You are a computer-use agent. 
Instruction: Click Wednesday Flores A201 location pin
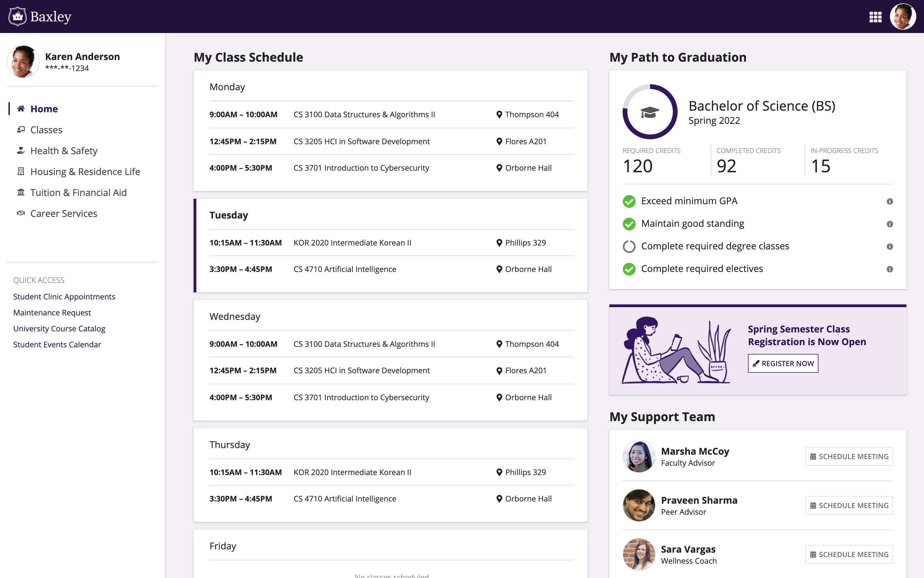(x=499, y=370)
